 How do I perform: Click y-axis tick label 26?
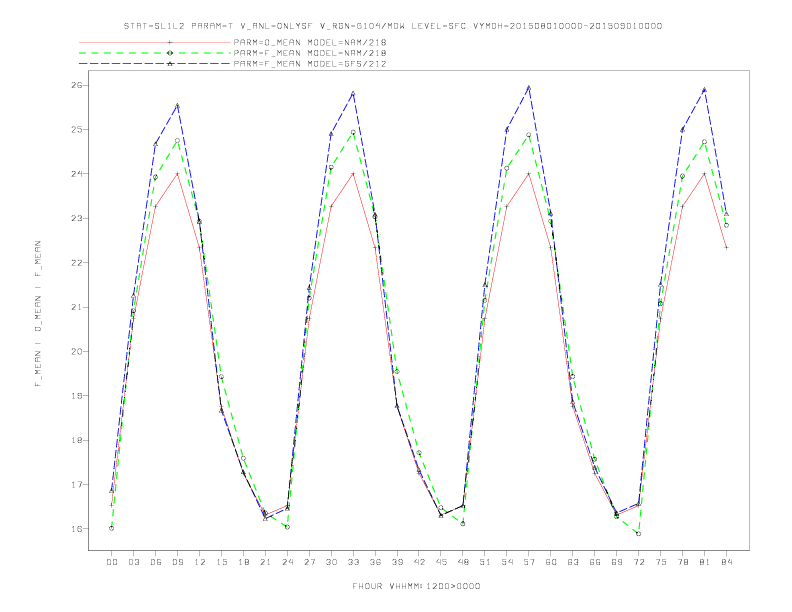[x=77, y=85]
